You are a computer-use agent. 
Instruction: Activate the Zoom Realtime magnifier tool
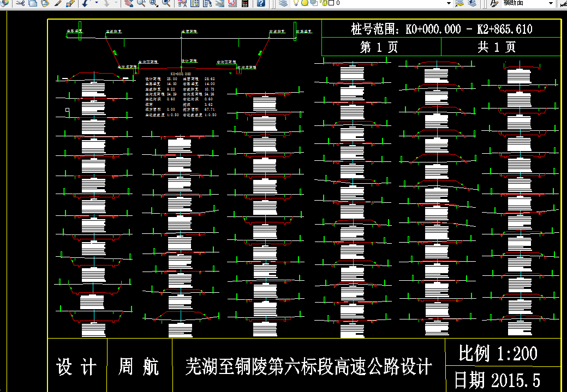tap(140, 4)
